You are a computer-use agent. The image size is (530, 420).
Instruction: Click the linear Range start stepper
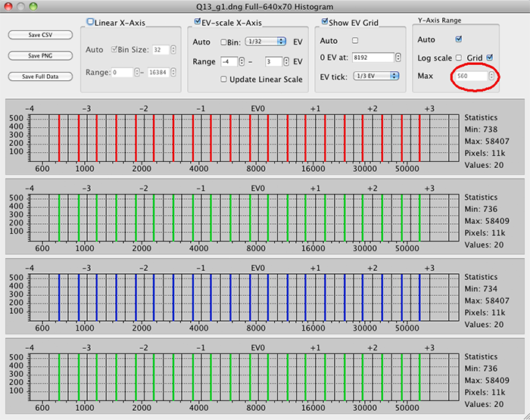(x=137, y=73)
